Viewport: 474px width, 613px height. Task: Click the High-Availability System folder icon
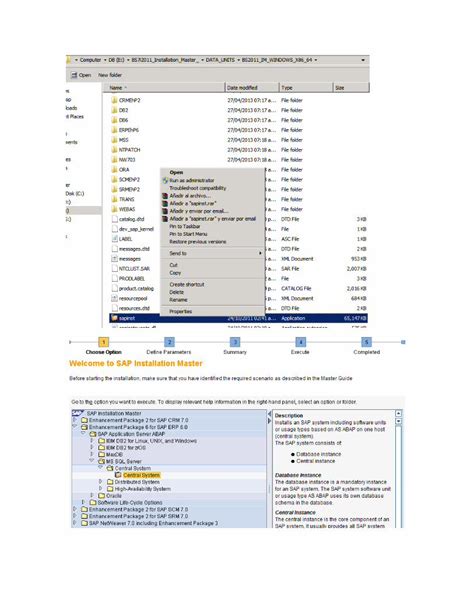(110, 489)
